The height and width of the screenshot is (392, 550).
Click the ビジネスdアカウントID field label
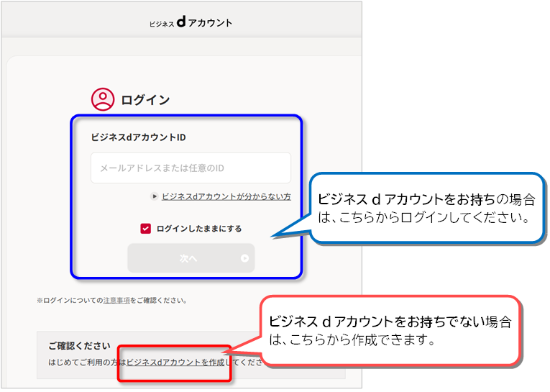139,137
